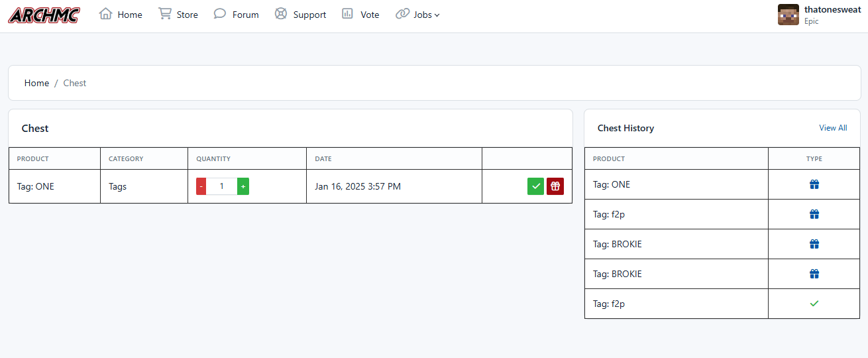The height and width of the screenshot is (358, 868).
Task: Claim Tag: ONE with green checkmark button
Action: tap(535, 186)
